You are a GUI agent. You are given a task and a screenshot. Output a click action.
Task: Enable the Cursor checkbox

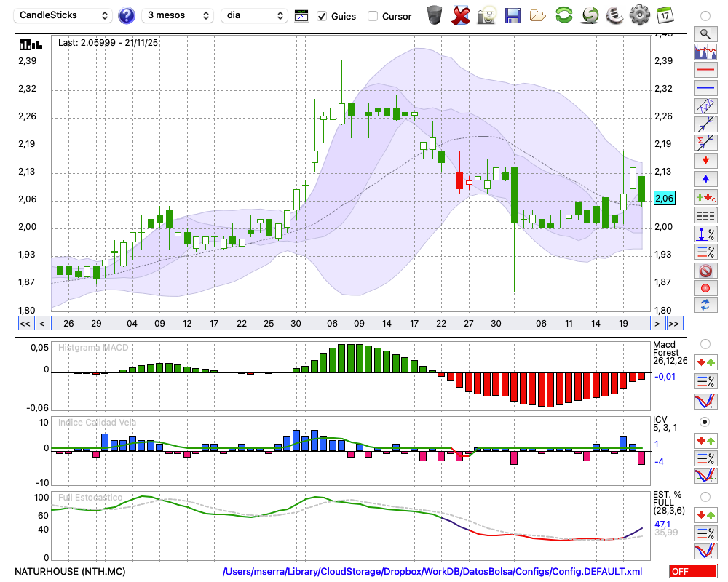(x=373, y=16)
